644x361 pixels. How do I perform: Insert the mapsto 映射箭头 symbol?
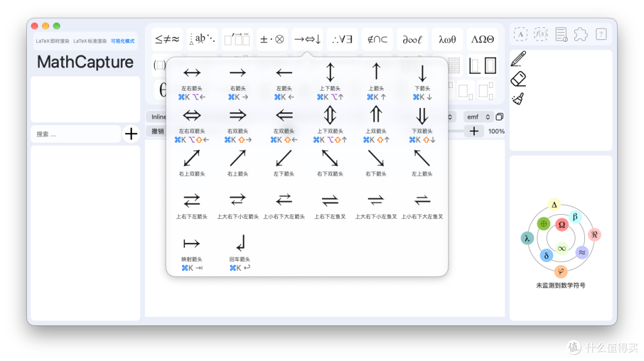tap(192, 244)
